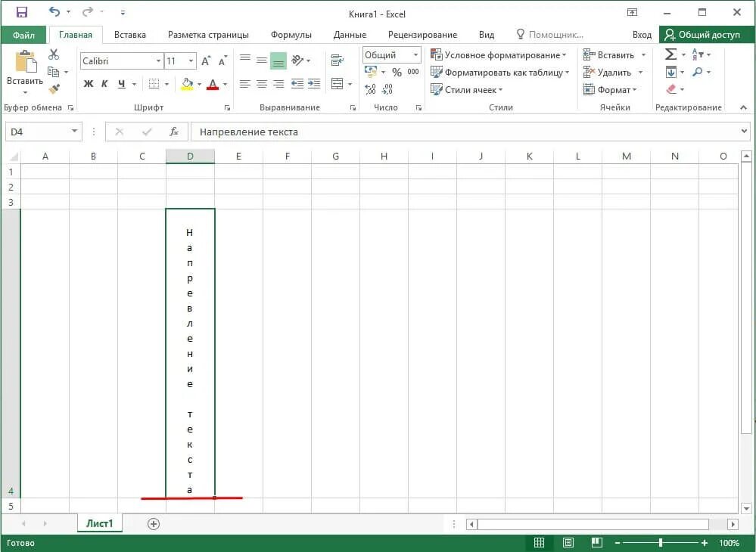Decrease font size with the small A icon
756x552 pixels.
click(x=222, y=61)
